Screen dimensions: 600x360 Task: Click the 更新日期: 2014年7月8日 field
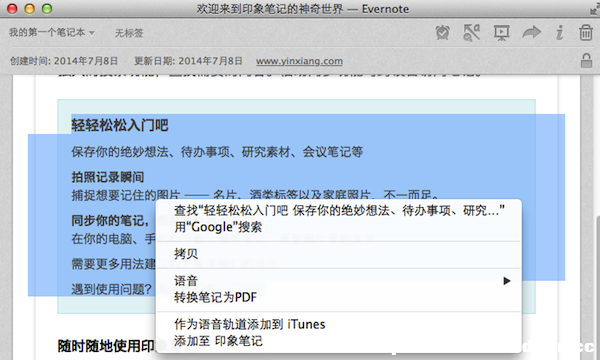click(x=188, y=61)
